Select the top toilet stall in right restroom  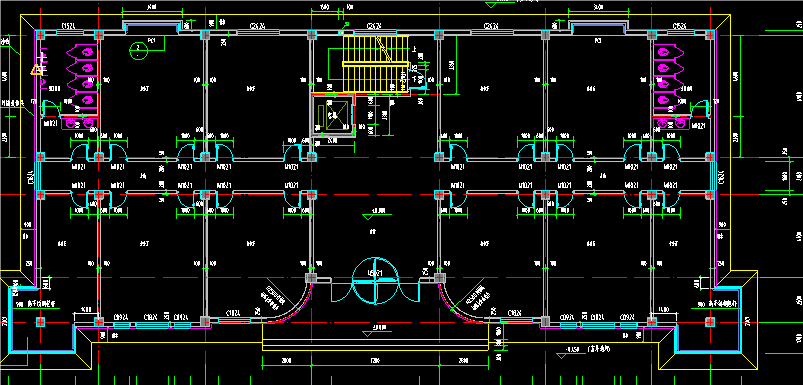(x=669, y=52)
